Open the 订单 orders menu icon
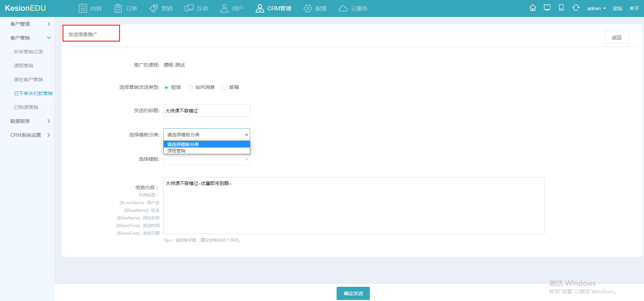644x301 pixels. (x=118, y=8)
